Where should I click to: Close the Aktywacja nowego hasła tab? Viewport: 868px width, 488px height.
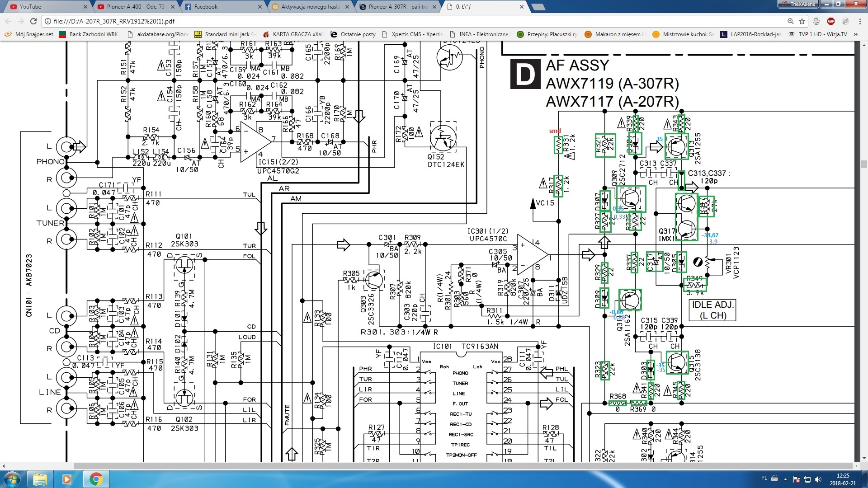[347, 7]
